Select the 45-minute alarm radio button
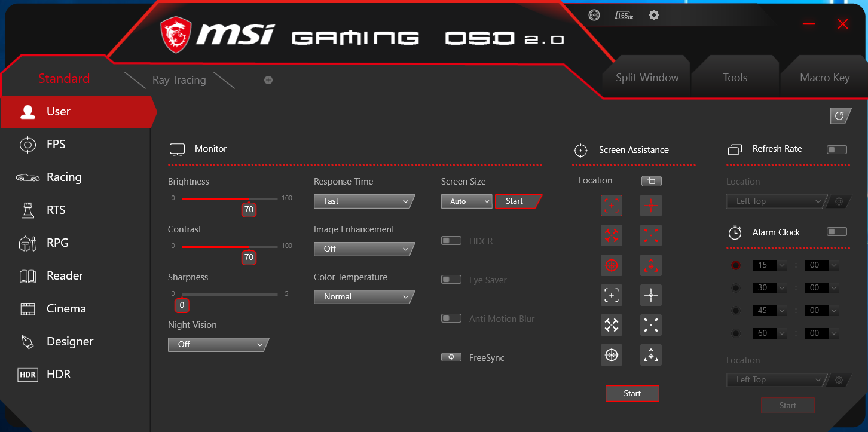This screenshot has width=868, height=432. [736, 311]
